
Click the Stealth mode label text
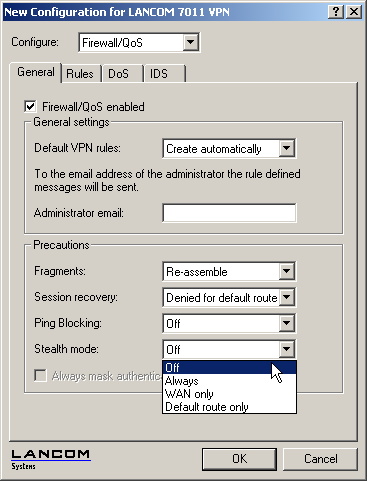pos(66,349)
